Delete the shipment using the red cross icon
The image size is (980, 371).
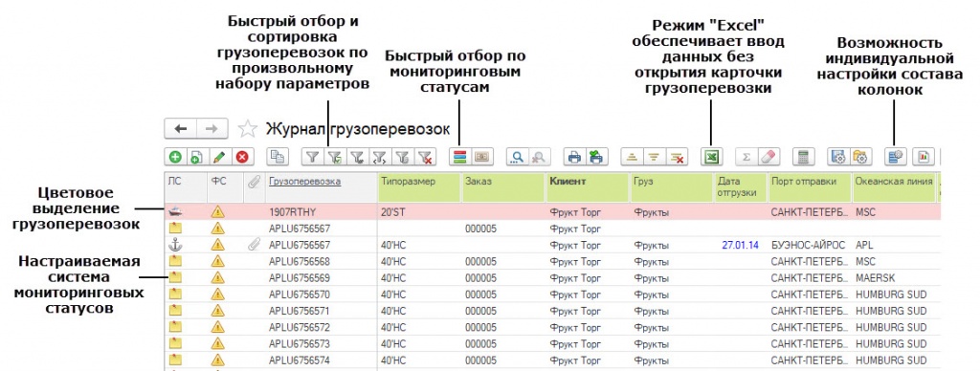click(242, 158)
